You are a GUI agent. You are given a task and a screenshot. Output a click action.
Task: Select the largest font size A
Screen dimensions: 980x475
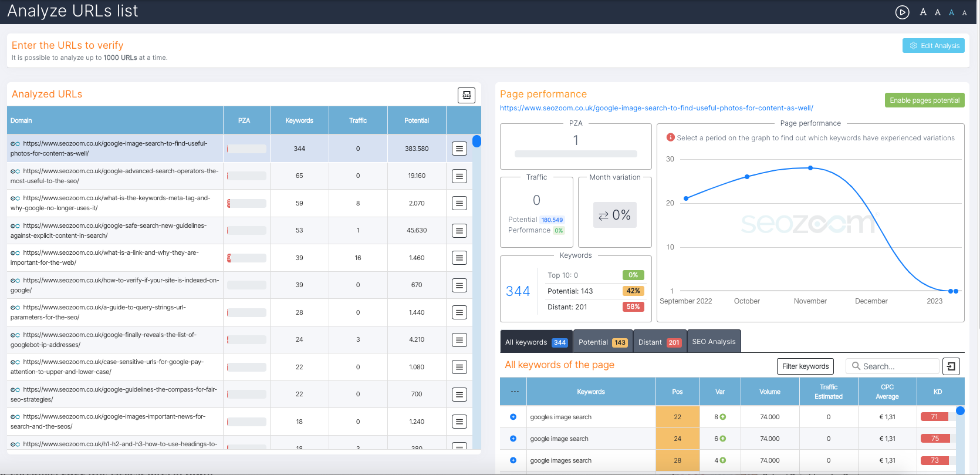(923, 12)
